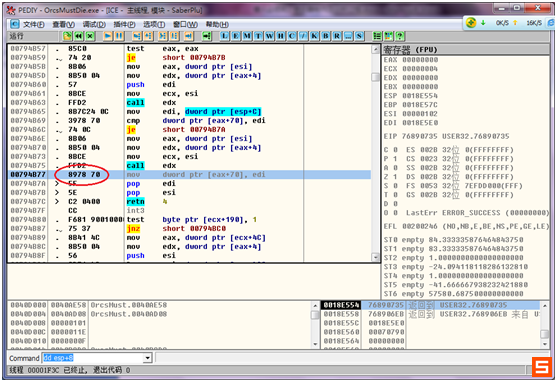The image size is (557, 382).
Task: Click the dump pane scroll up arrow
Action: pos(315,306)
